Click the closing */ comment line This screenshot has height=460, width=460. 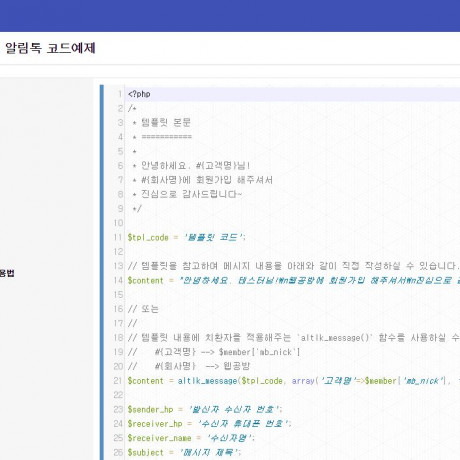[137, 209]
